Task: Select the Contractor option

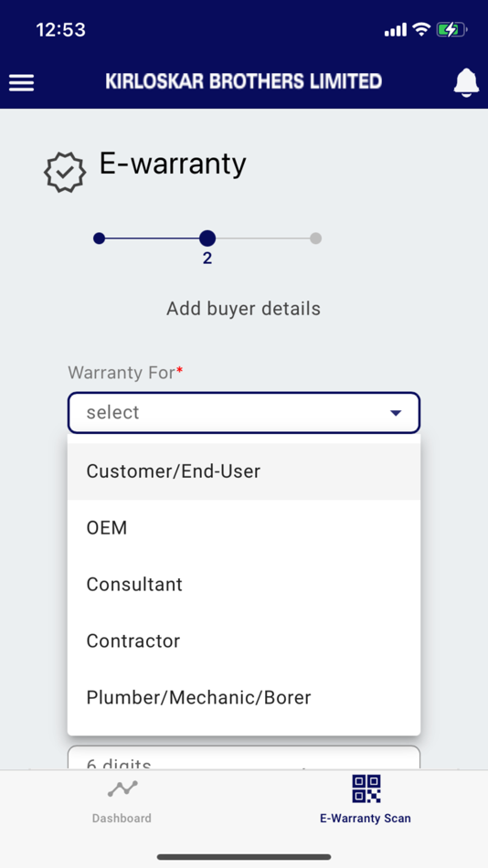Action: click(244, 641)
